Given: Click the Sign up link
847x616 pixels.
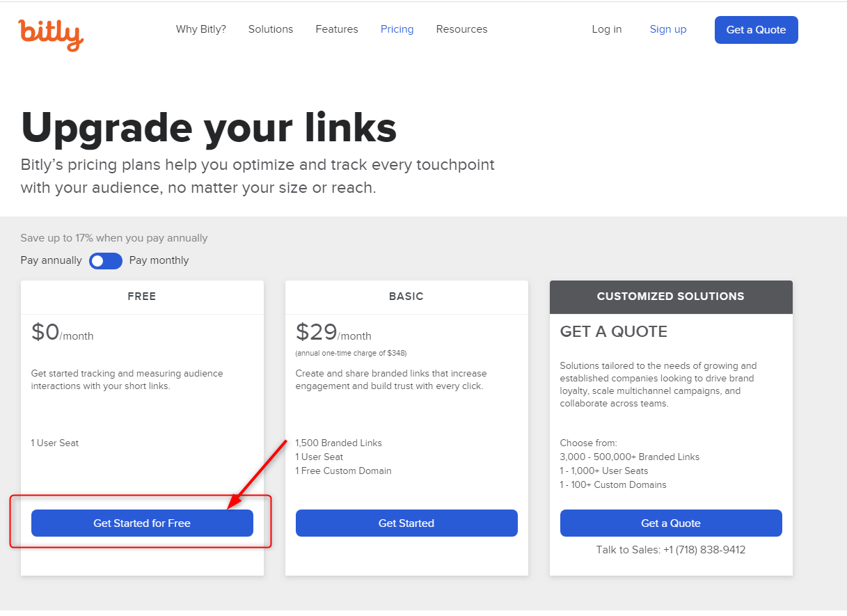Looking at the screenshot, I should (668, 29).
